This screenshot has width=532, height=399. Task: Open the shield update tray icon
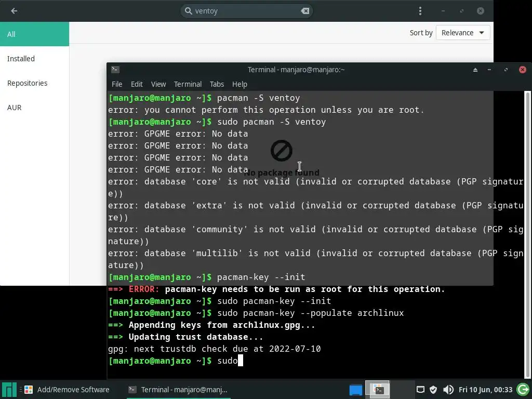(x=433, y=390)
